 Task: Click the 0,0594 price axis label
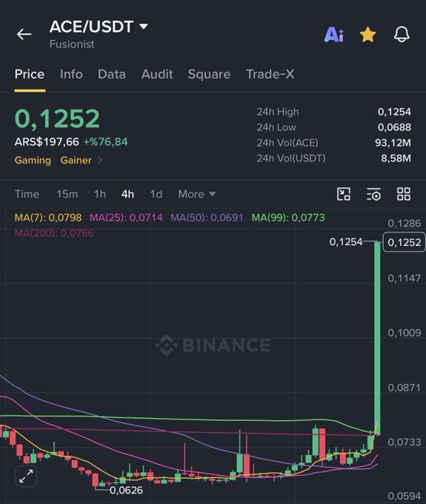click(x=405, y=497)
